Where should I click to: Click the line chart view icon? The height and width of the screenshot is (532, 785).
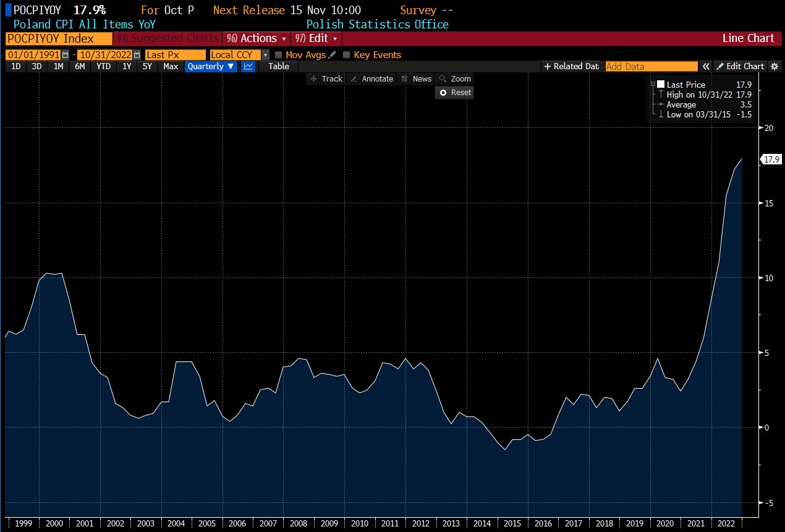(248, 66)
